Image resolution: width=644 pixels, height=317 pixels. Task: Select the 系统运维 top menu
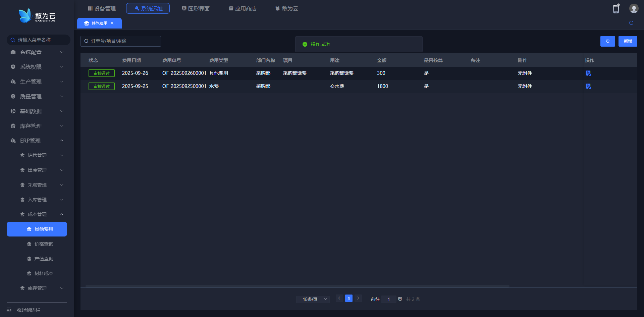click(148, 8)
